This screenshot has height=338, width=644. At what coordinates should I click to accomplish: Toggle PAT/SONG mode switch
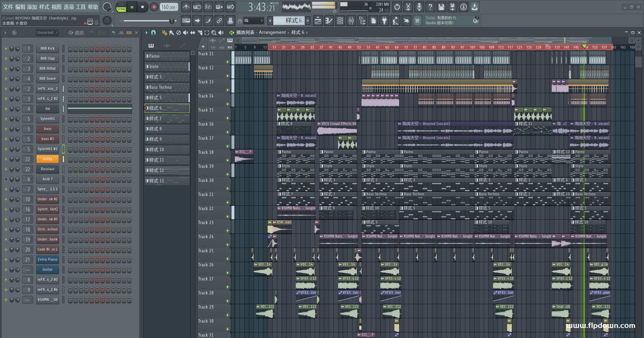coord(121,7)
